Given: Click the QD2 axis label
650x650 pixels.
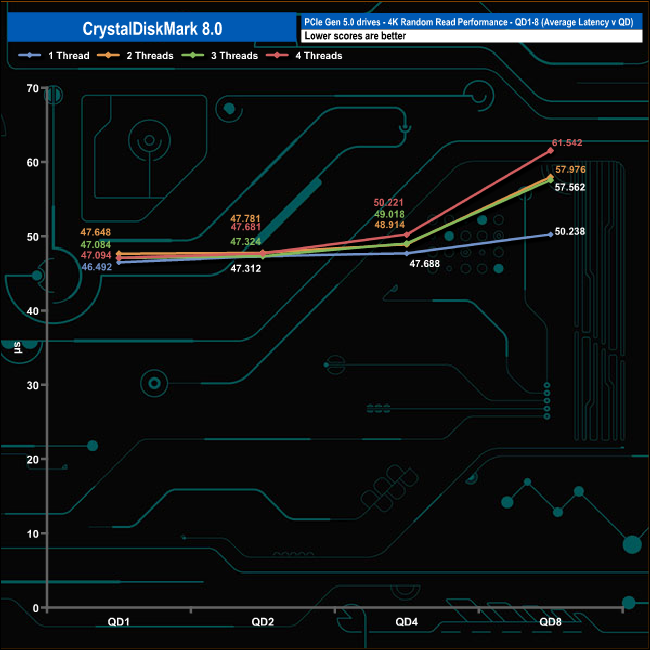Looking at the screenshot, I should 262,622.
